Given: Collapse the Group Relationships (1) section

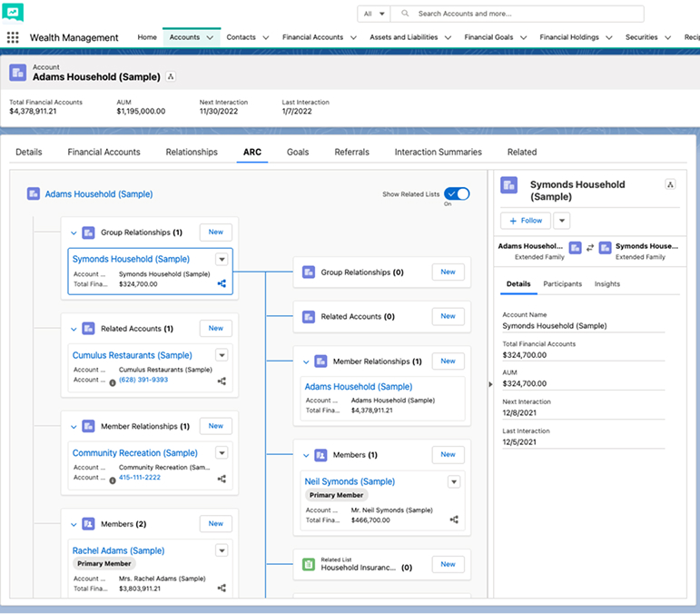Looking at the screenshot, I should tap(74, 233).
